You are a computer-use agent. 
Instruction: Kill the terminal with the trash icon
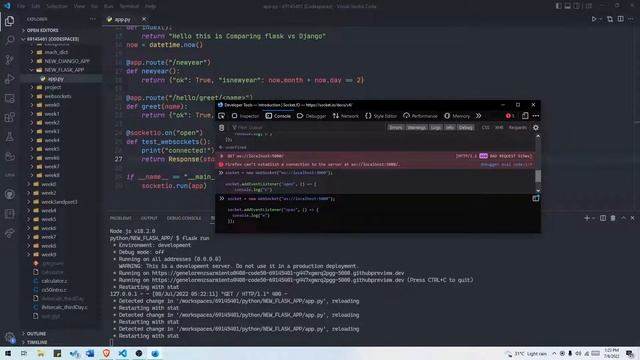(613, 218)
